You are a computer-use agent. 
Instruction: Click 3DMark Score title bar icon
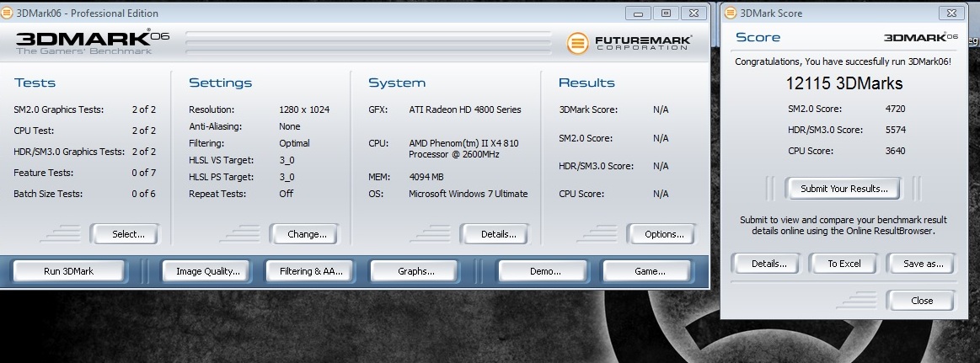730,13
